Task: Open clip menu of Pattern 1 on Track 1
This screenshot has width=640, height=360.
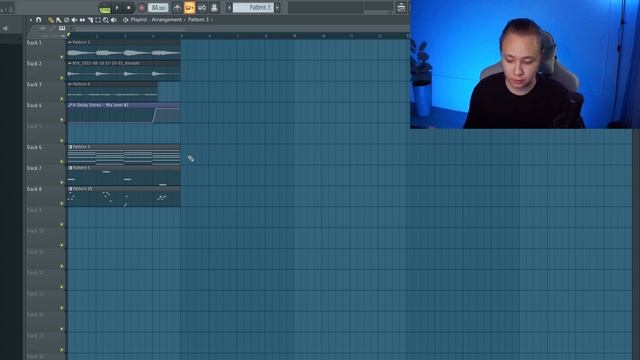Action: 70,42
